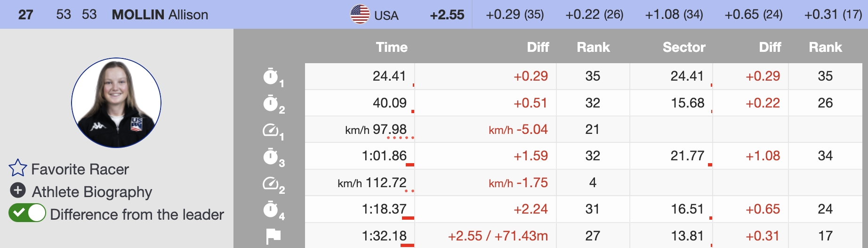The height and width of the screenshot is (248, 868).
Task: Click the second intermediate stopwatch icon
Action: [271, 103]
